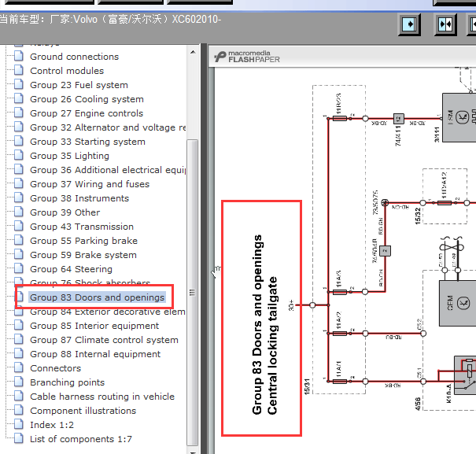Open Index 1:2 entry

coord(52,425)
